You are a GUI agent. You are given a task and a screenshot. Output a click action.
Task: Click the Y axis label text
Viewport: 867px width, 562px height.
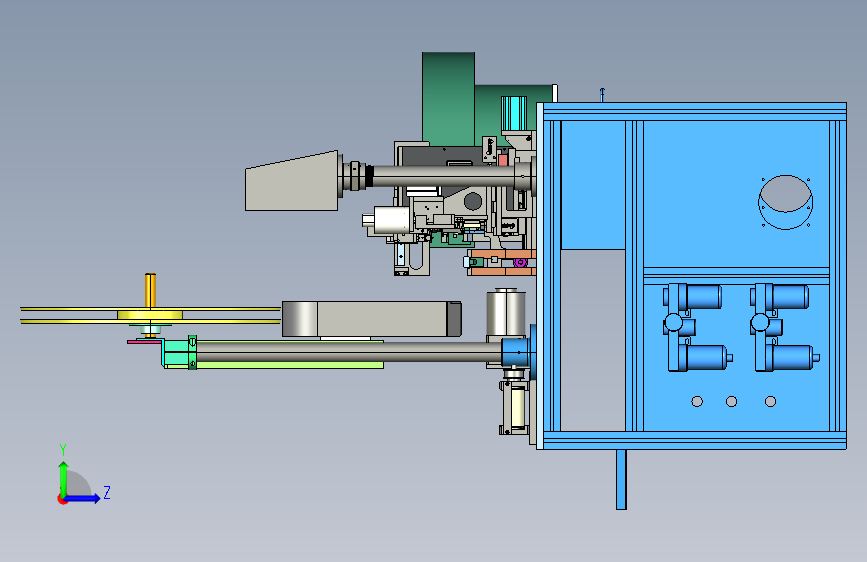coord(63,449)
